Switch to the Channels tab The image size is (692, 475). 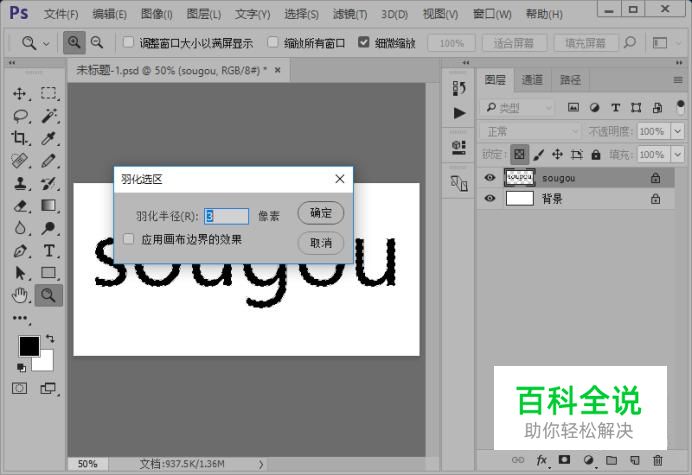tap(532, 80)
